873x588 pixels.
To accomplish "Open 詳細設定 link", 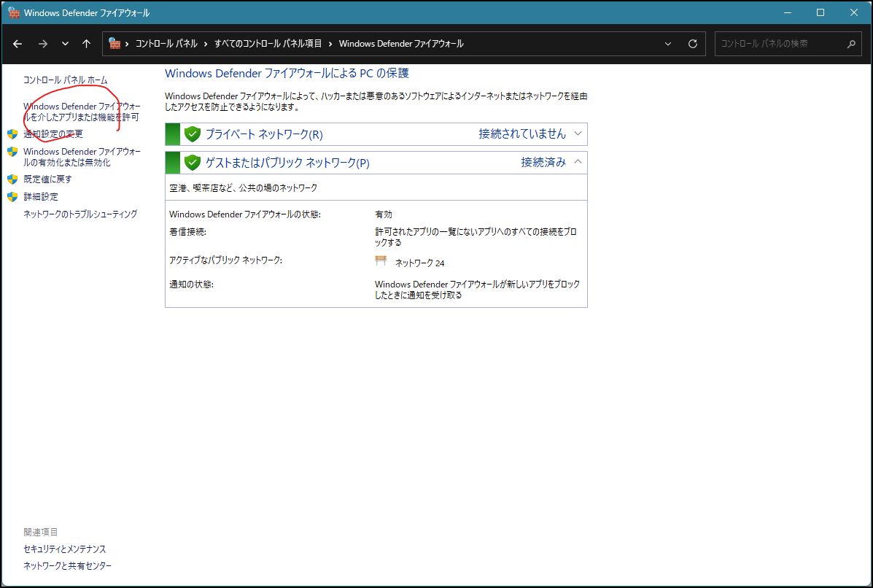I will (x=41, y=196).
